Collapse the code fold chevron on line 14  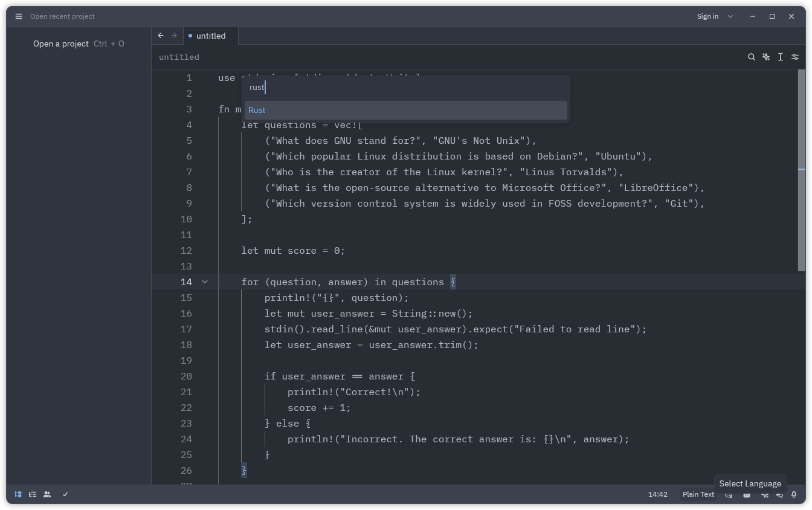coord(204,282)
